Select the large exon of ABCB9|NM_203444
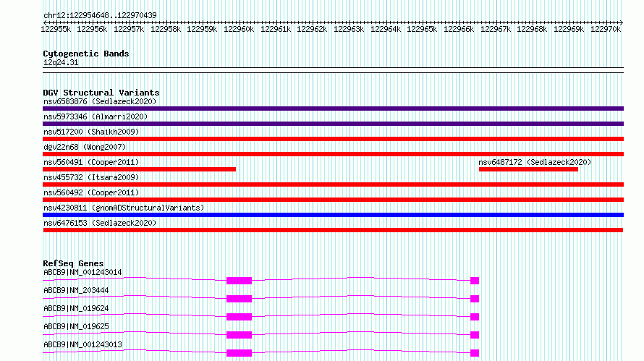 (239, 299)
